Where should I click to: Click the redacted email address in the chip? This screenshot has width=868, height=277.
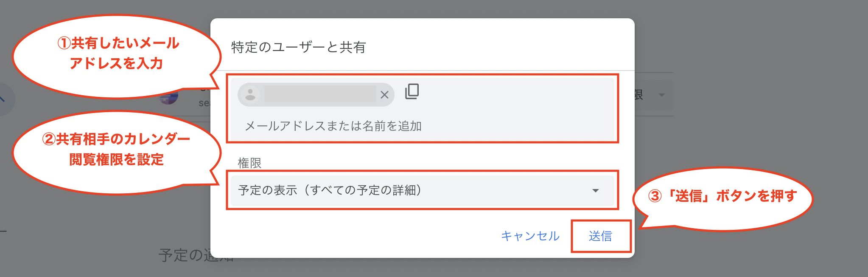(320, 94)
